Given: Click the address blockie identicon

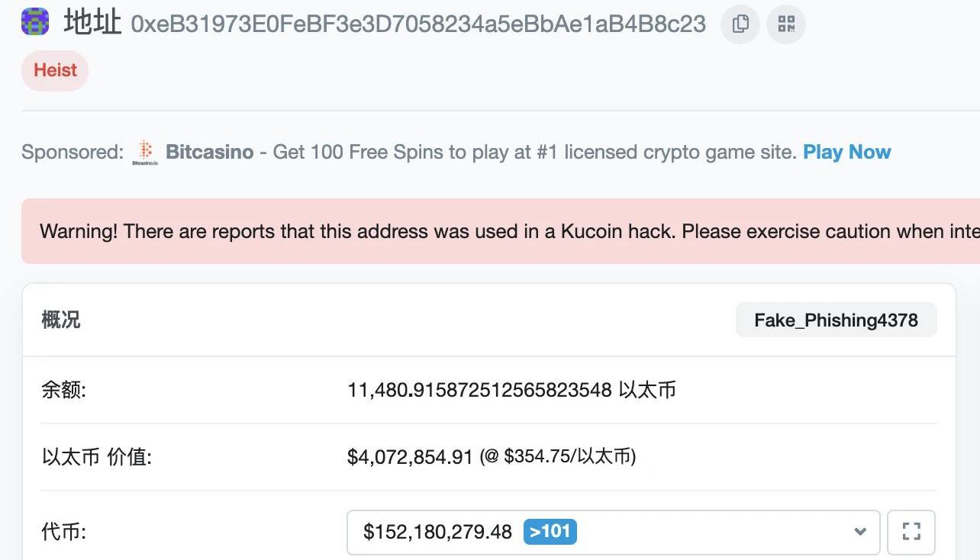Looking at the screenshot, I should pyautogui.click(x=36, y=23).
